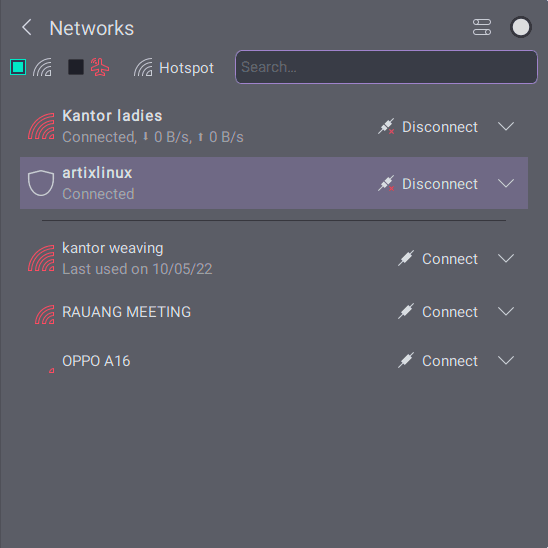The width and height of the screenshot is (548, 548).
Task: Click disconnect plug icon for Kantor ladies
Action: pos(386,127)
